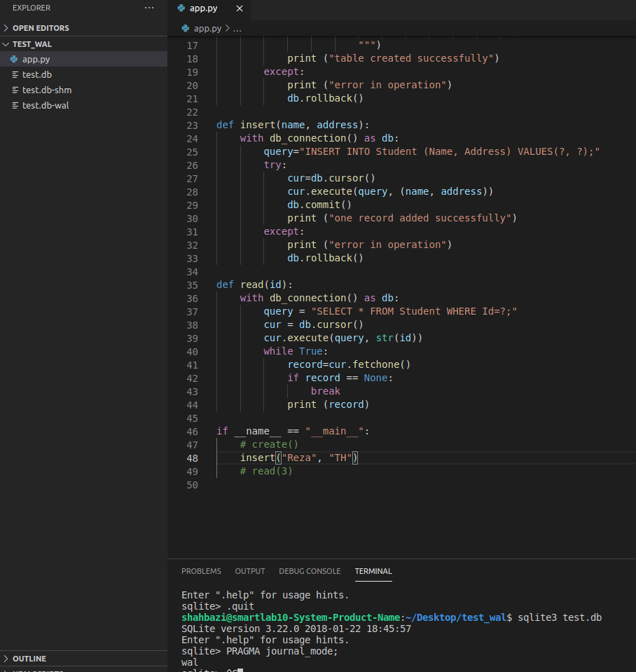Screen dimensions: 636x672
Task: Click the test.db-shm file icon in Explorer
Action: click(x=15, y=90)
